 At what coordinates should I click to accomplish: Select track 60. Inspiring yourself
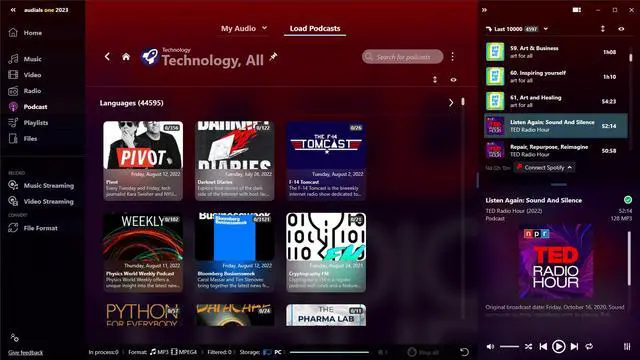click(x=556, y=76)
